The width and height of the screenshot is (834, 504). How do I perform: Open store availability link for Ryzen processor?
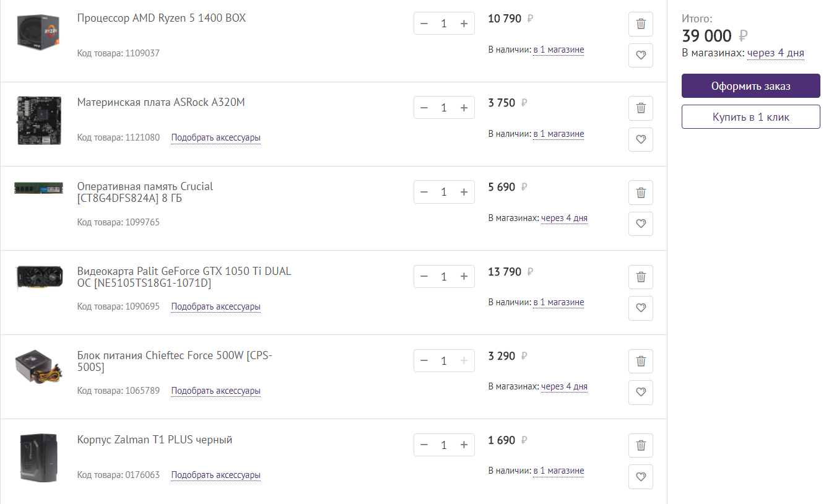click(558, 50)
